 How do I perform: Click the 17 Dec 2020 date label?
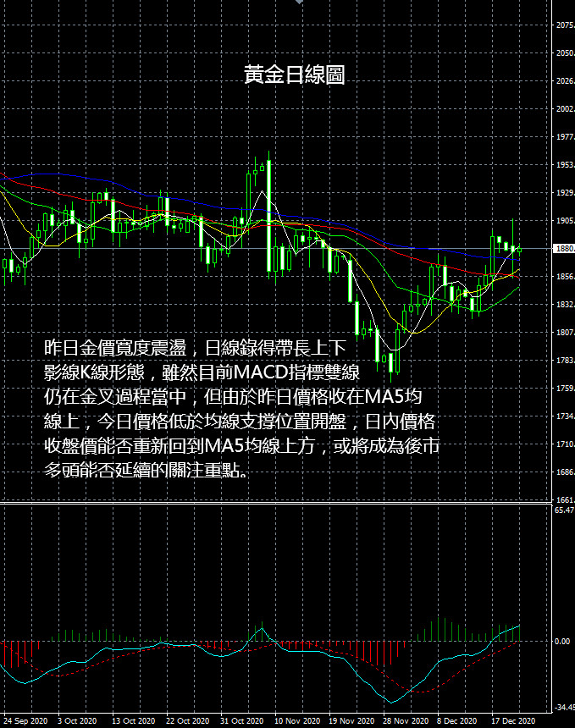click(x=514, y=720)
